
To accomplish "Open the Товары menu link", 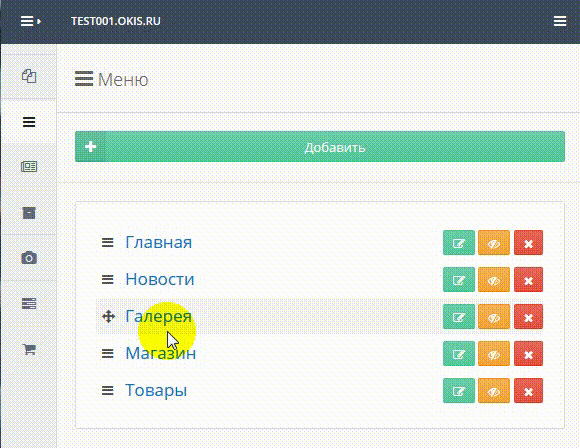I will (x=156, y=390).
